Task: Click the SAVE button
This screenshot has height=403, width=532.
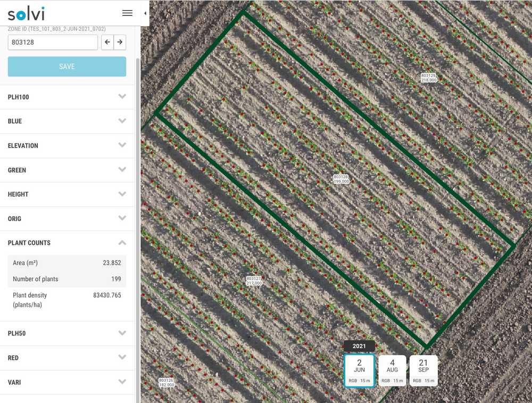Action: [67, 67]
